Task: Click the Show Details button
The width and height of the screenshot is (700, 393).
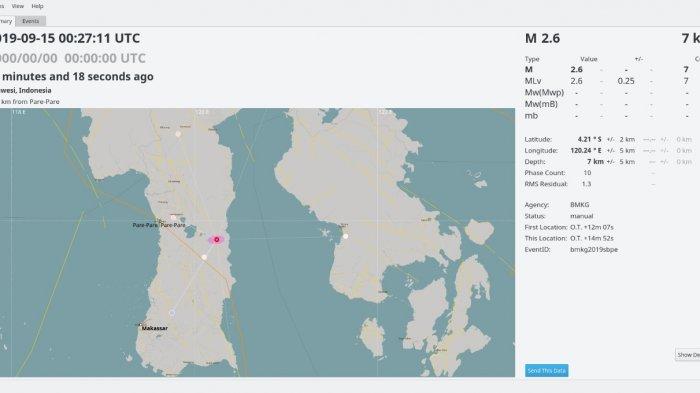Action: pos(688,355)
